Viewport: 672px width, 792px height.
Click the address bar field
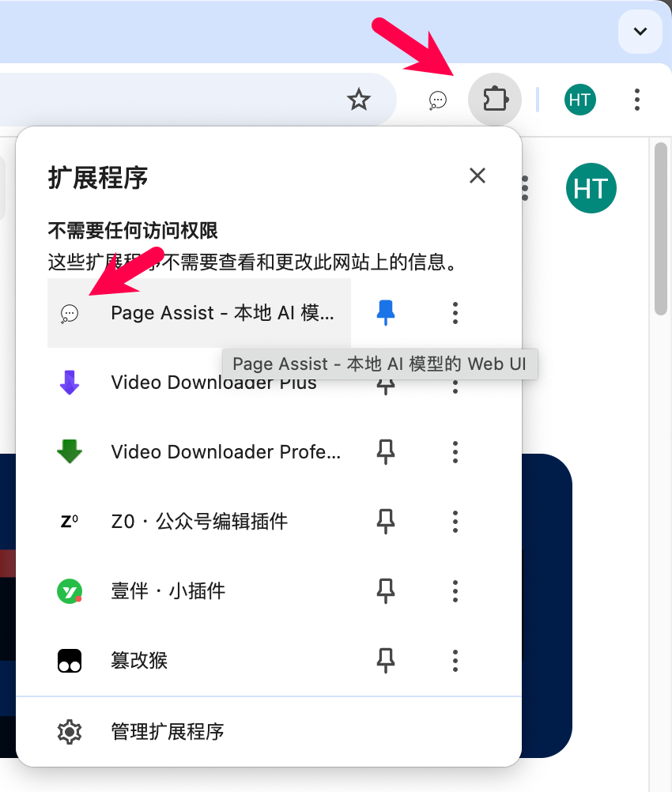coord(197,100)
